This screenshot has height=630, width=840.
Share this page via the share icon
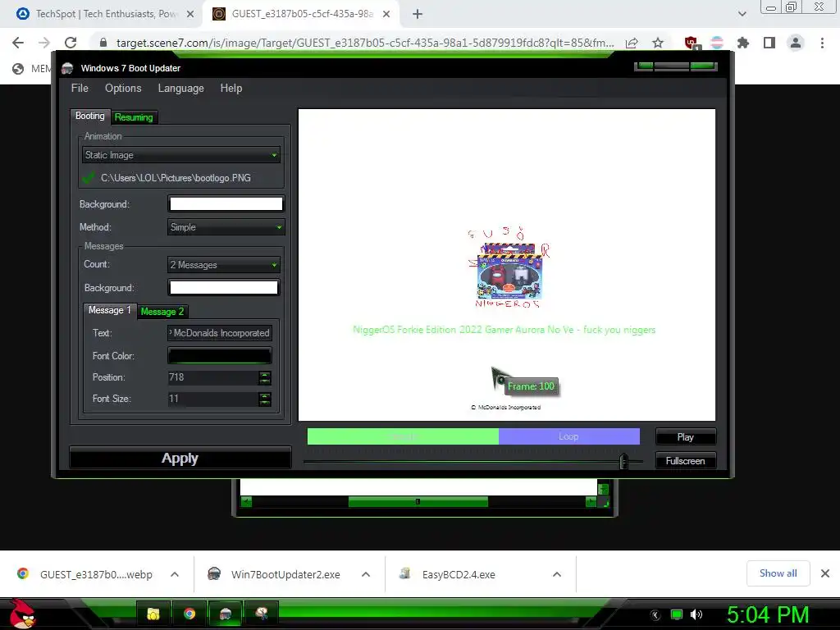click(x=632, y=43)
